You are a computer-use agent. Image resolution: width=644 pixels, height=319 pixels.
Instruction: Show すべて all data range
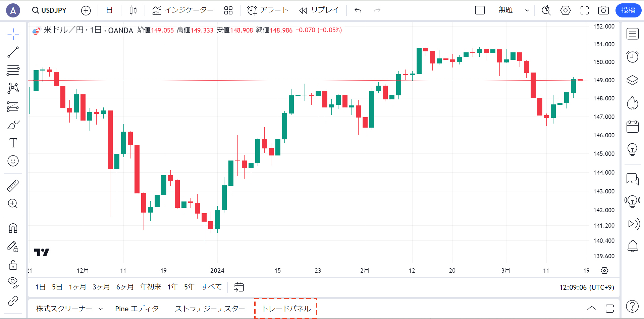211,287
